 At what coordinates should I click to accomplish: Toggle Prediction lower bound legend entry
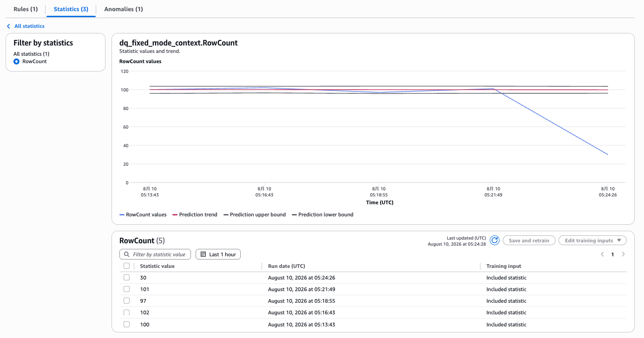click(x=322, y=214)
